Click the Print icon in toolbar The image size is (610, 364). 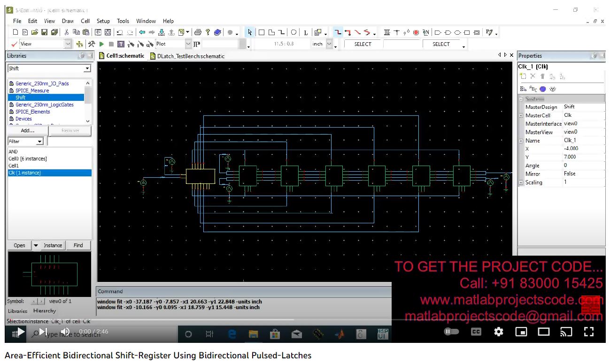(x=198, y=32)
